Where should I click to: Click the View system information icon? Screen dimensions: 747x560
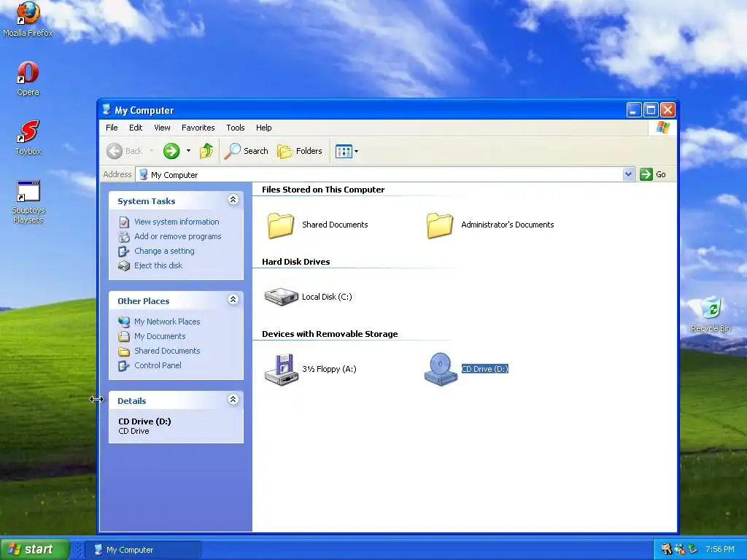pyautogui.click(x=124, y=222)
